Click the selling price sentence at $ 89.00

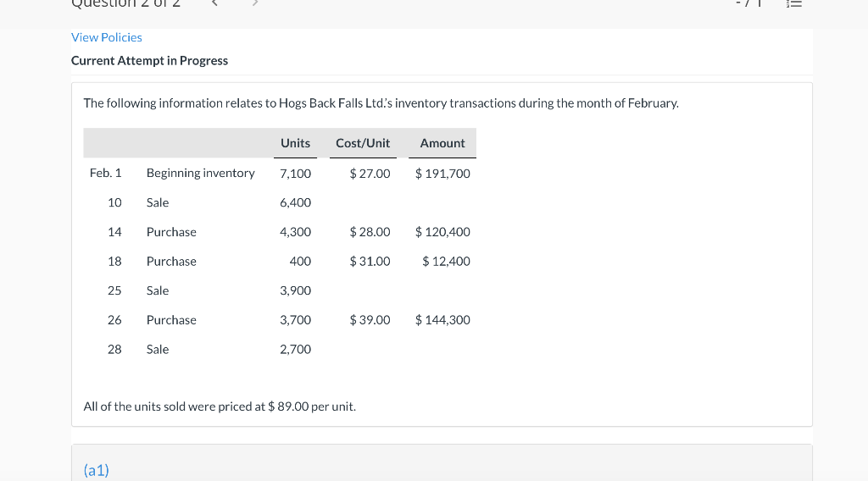click(x=220, y=406)
